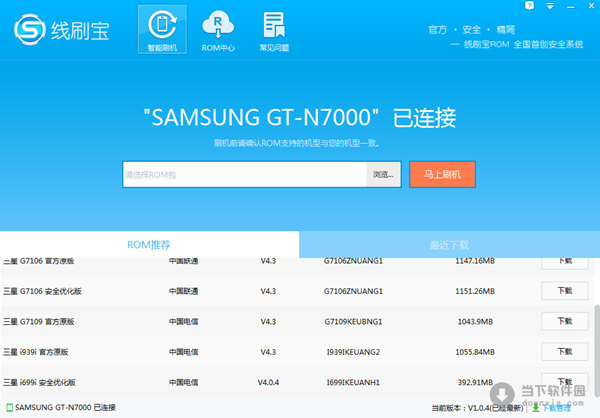Select the 三星 i939i 官方原版 row name
600x418 pixels.
(36, 352)
